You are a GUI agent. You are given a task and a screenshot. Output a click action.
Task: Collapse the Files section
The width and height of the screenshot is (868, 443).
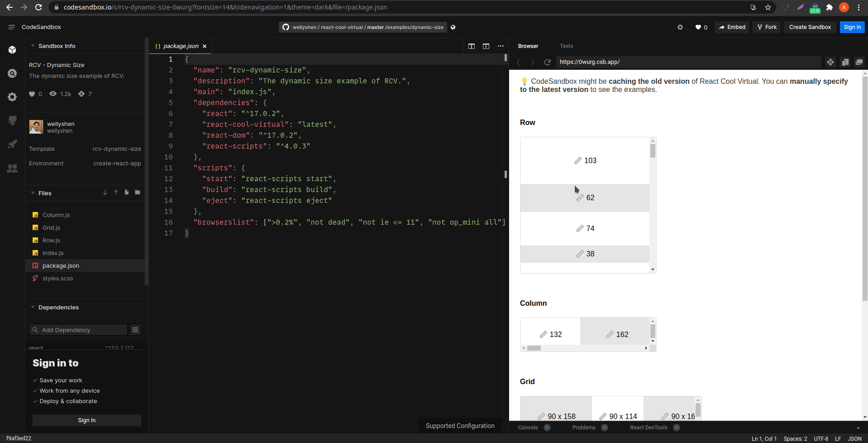33,193
